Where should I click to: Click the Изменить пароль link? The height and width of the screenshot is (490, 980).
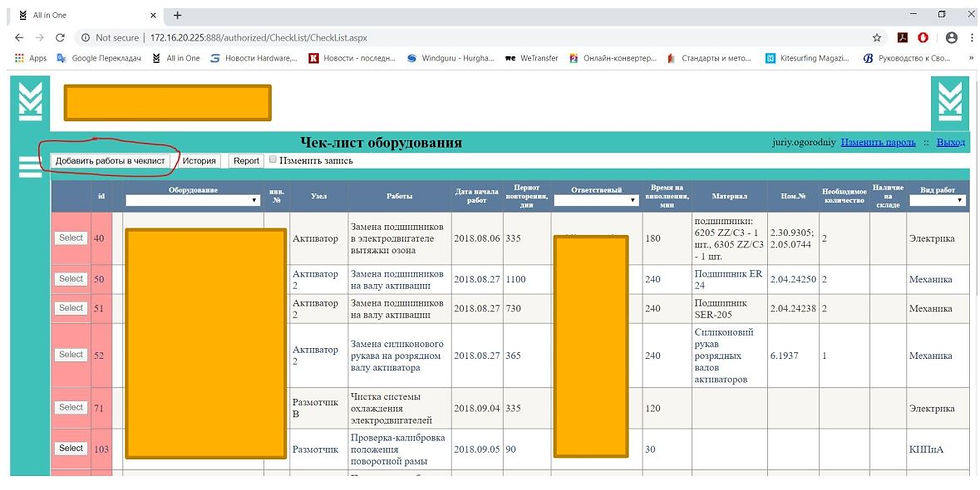(x=878, y=142)
